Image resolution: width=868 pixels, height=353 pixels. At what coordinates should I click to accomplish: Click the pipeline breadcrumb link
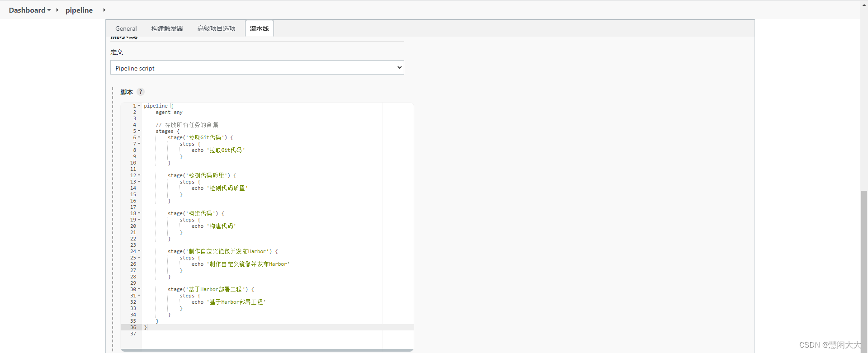point(79,10)
